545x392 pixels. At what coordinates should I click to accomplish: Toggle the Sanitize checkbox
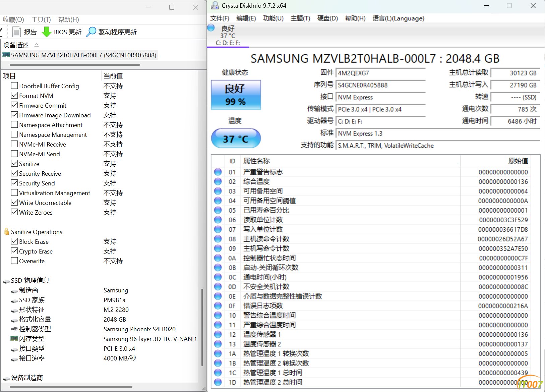[x=14, y=163]
